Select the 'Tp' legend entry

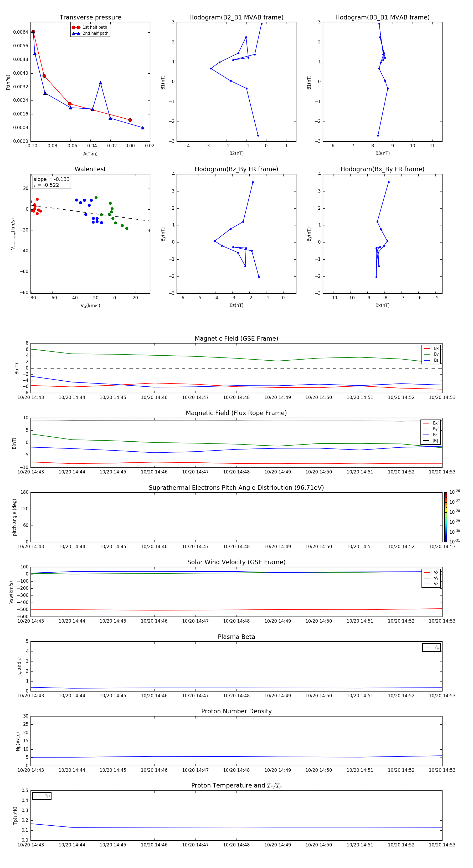(42, 796)
